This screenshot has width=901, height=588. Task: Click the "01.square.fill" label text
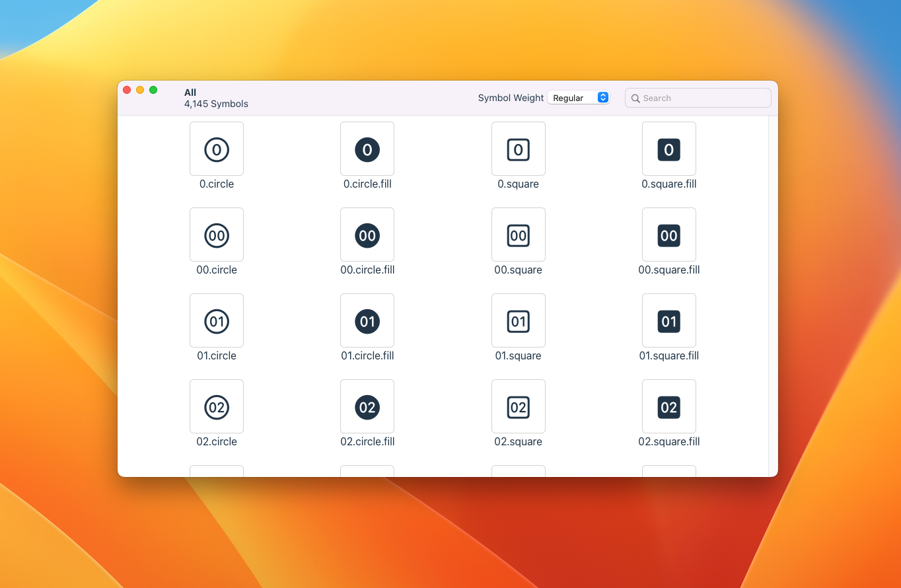click(669, 355)
